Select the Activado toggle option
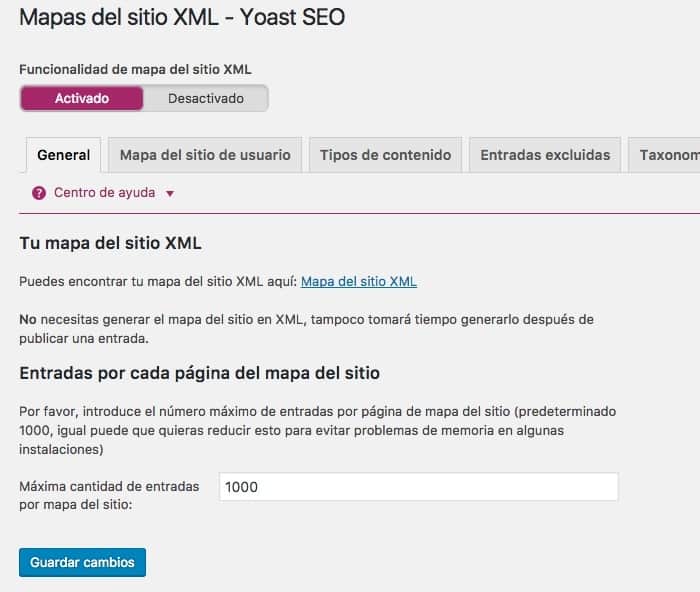 [82, 98]
